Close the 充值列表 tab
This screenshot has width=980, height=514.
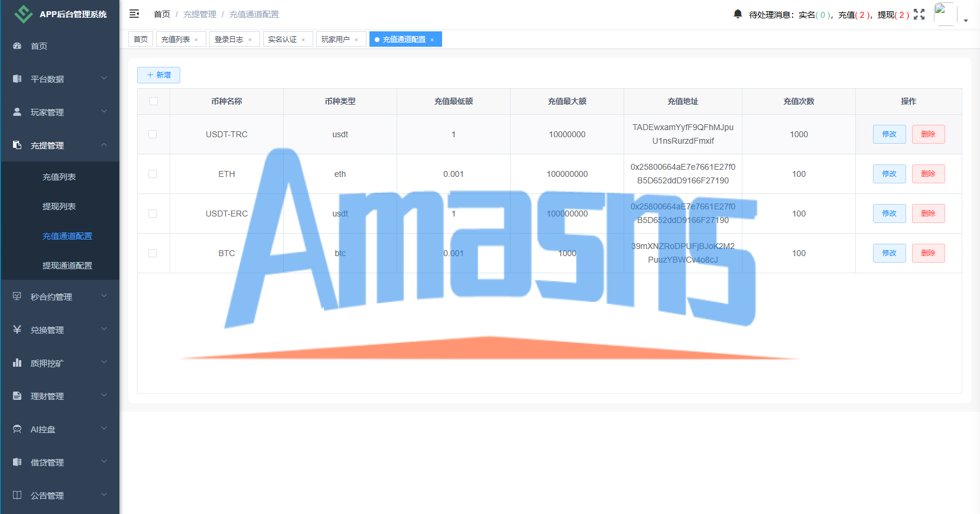pyautogui.click(x=196, y=40)
